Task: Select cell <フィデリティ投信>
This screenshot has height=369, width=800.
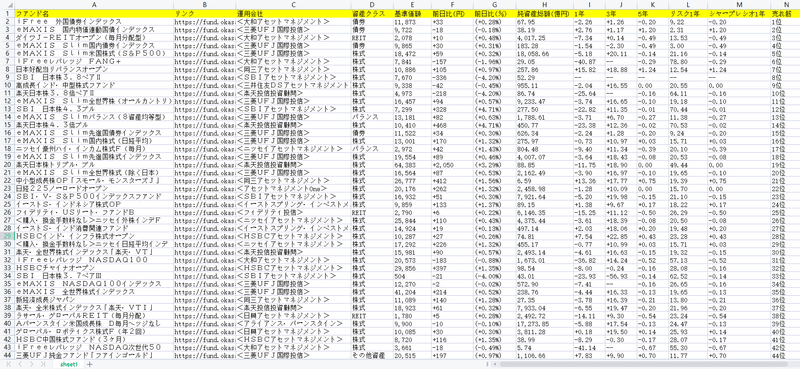Action: [293, 212]
